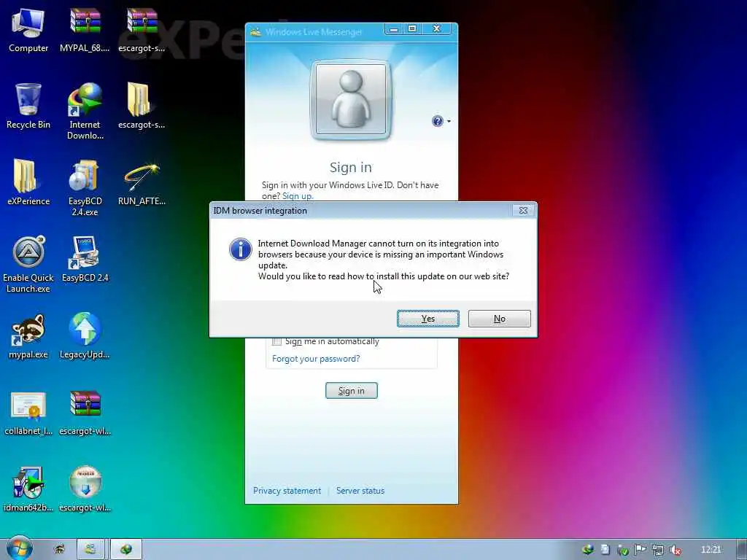Switch to Windows Live Messenger taskbar button

(x=90, y=549)
